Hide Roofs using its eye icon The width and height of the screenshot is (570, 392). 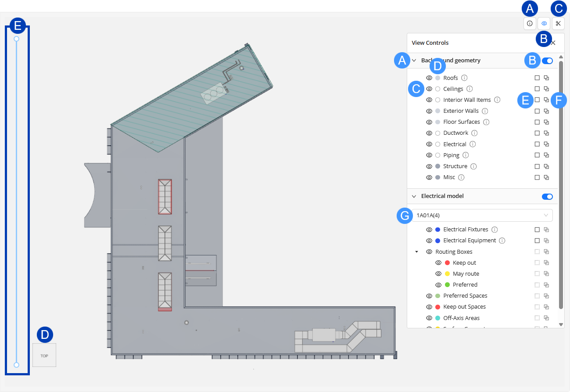click(x=430, y=78)
